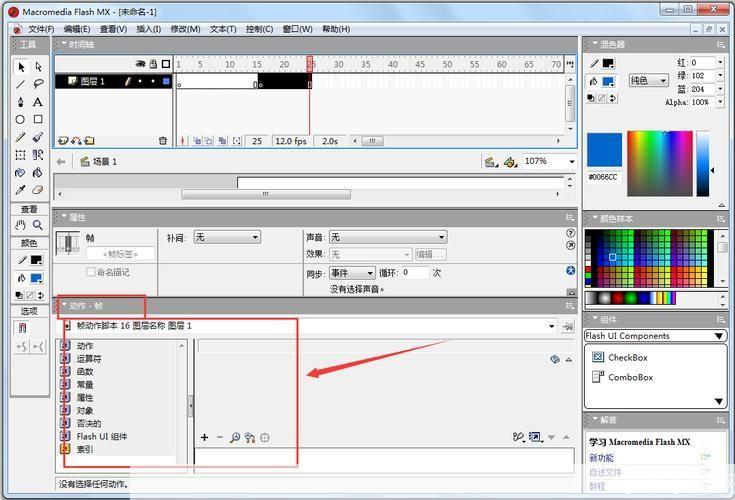
Task: Pick a color in the Color Mixer spectrum
Action: pyautogui.click(x=660, y=164)
